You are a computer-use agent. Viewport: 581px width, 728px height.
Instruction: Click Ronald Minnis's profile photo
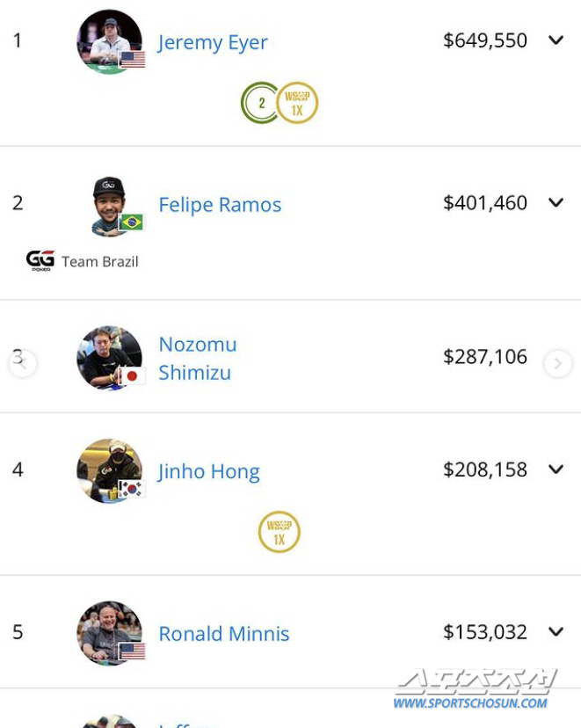point(109,633)
